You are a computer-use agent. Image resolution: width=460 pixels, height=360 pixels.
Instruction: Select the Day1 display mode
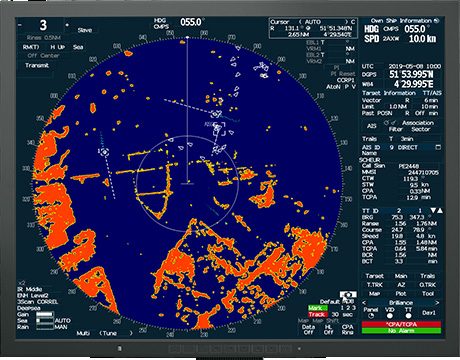[429, 313]
